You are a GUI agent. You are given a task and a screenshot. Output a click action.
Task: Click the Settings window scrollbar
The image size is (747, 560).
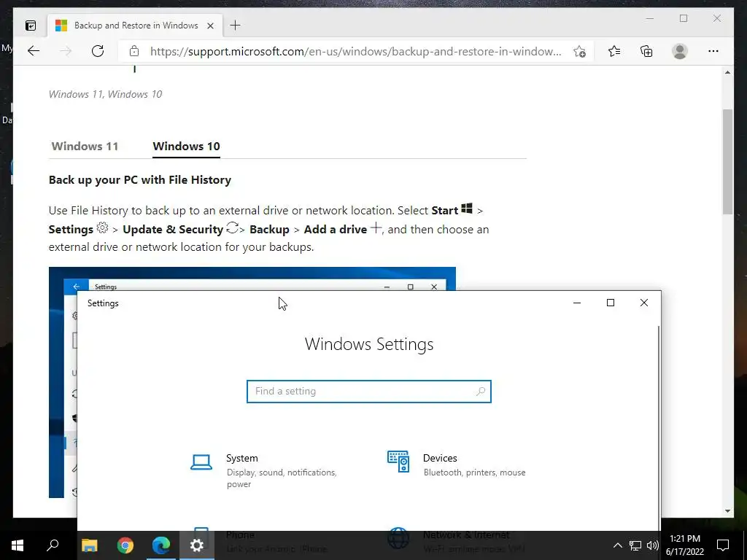click(x=659, y=427)
